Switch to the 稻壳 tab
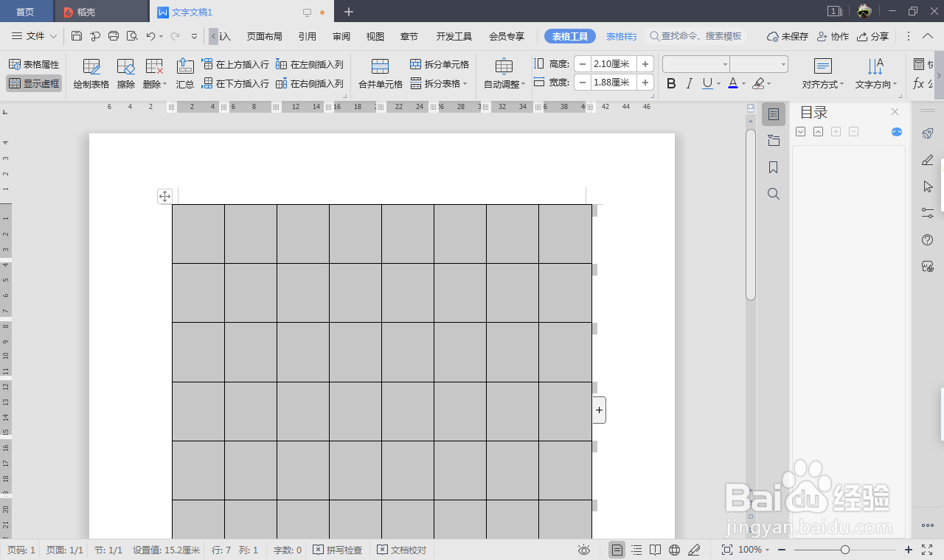The image size is (944, 560). (x=100, y=12)
